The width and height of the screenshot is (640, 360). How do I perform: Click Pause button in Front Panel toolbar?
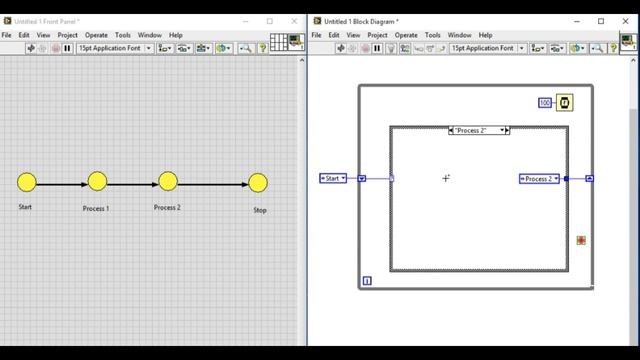pos(67,49)
